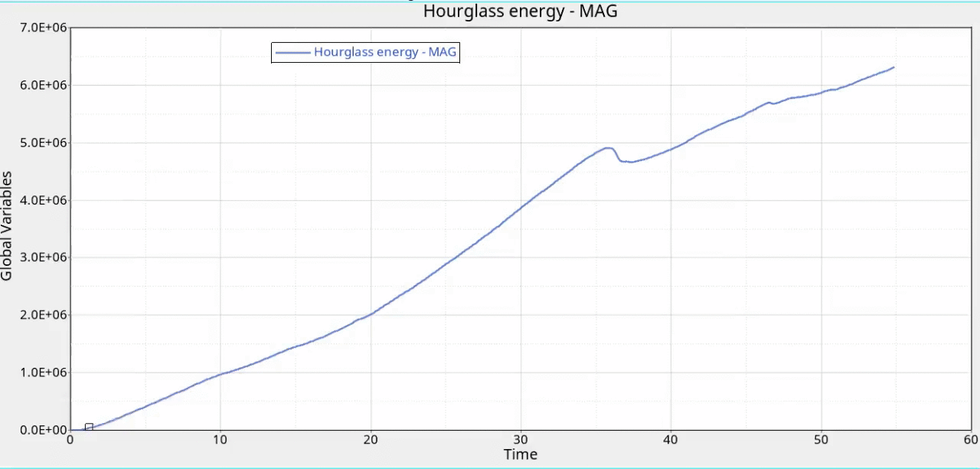This screenshot has height=469, width=980.
Task: Click the curve's local peak near time 36
Action: [609, 148]
